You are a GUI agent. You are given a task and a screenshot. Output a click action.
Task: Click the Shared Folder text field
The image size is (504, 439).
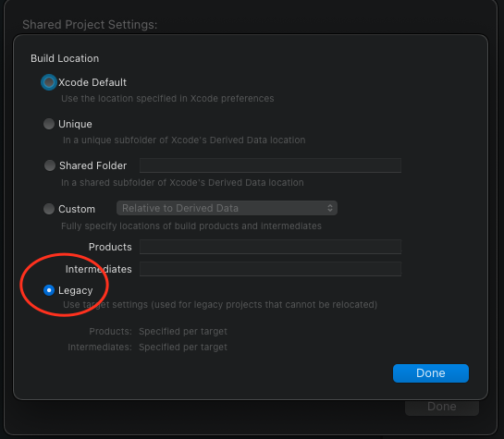[270, 165]
